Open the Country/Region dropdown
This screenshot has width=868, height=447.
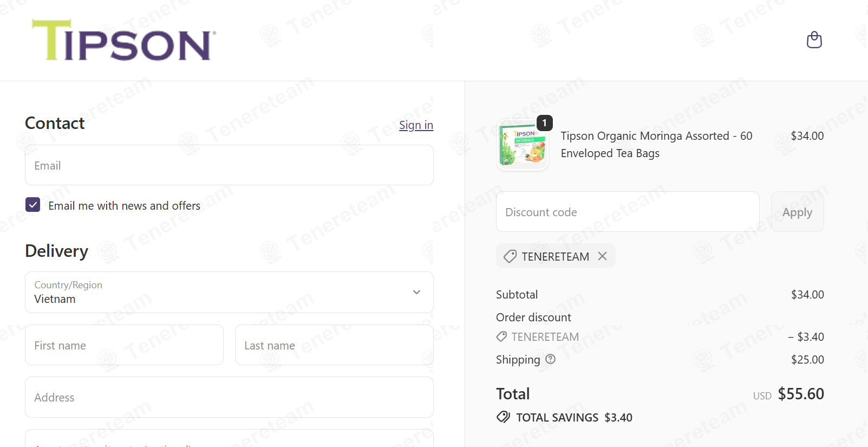229,293
